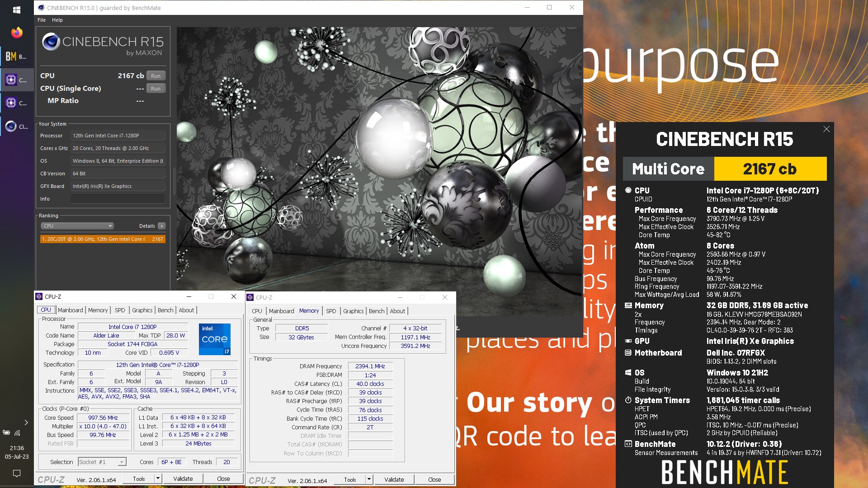Switch to Memory tab in left CPU-Z
This screenshot has width=868, height=488.
[x=98, y=310]
